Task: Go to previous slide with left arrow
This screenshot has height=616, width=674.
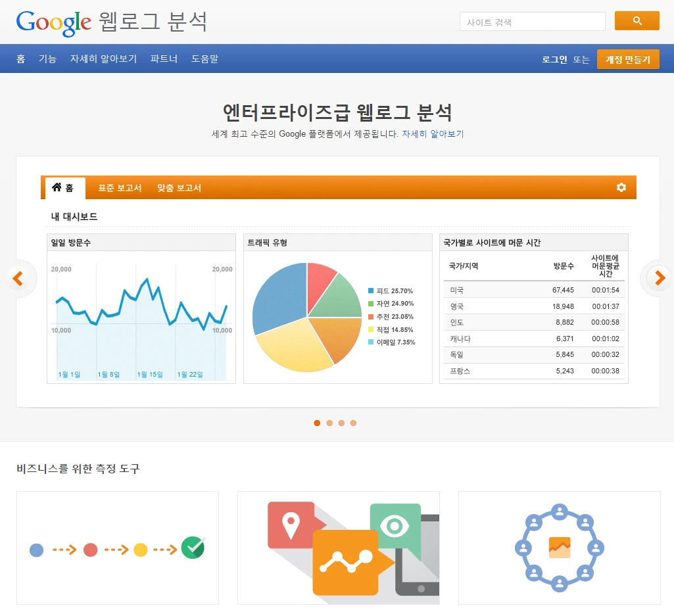Action: pos(18,278)
